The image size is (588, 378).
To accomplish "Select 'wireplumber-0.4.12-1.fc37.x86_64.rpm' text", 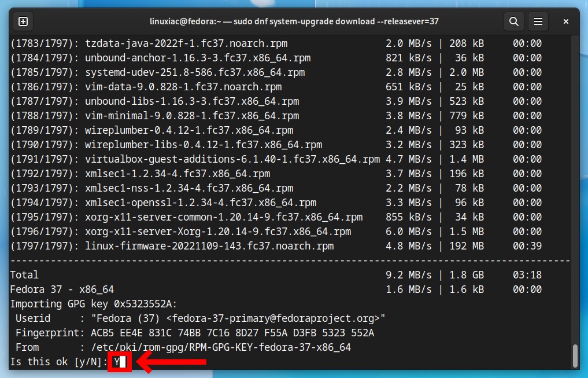I will click(189, 130).
